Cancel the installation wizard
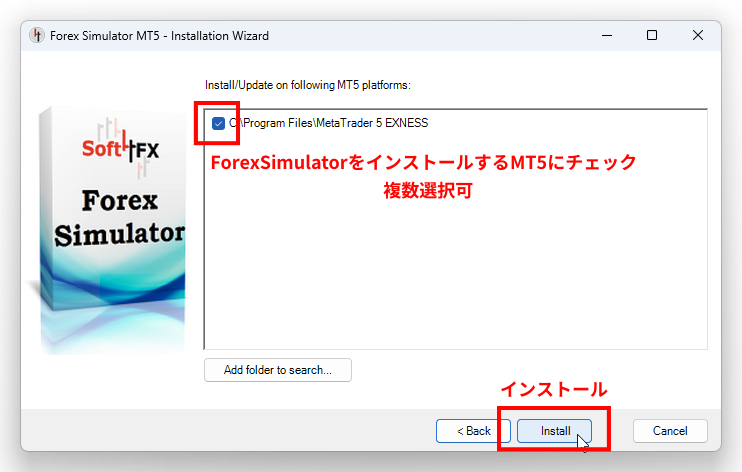 point(670,431)
